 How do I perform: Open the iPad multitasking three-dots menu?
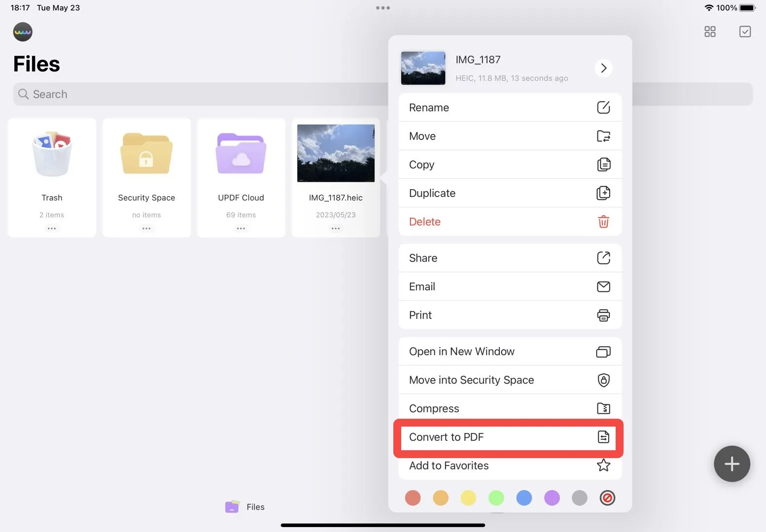(x=383, y=8)
